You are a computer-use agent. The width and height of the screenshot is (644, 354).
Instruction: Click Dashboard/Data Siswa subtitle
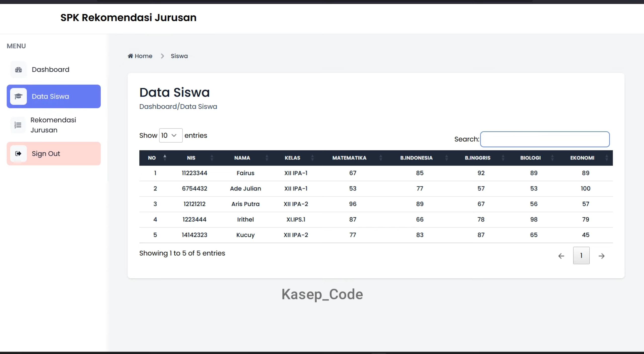(x=178, y=107)
